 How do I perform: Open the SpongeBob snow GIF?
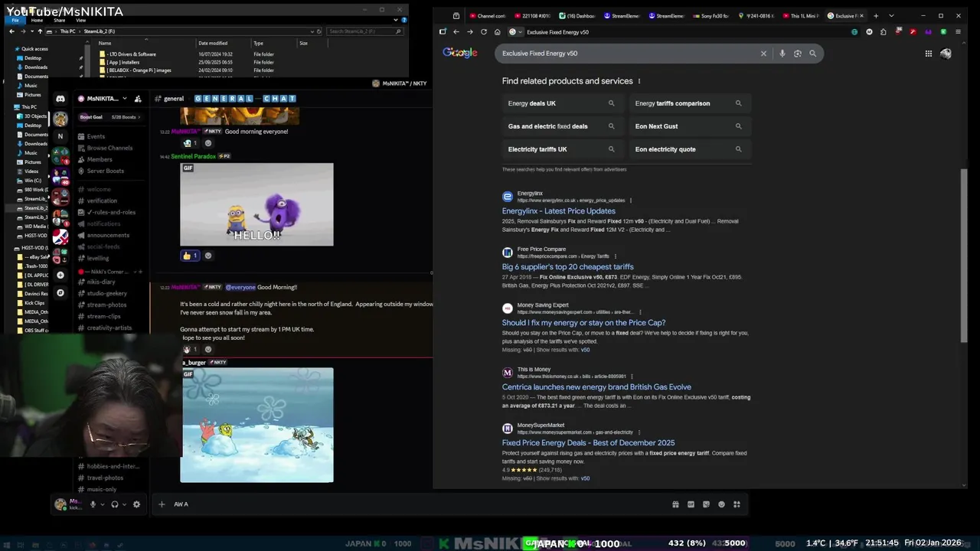(x=256, y=425)
